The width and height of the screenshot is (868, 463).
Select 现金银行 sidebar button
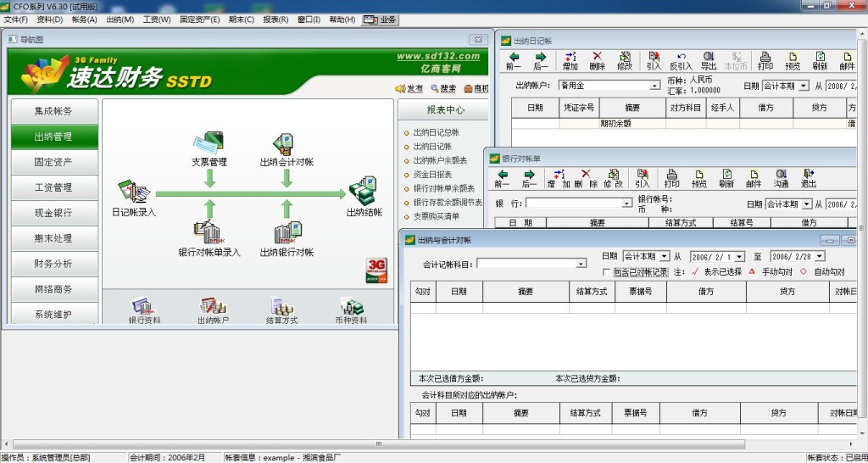pos(53,213)
